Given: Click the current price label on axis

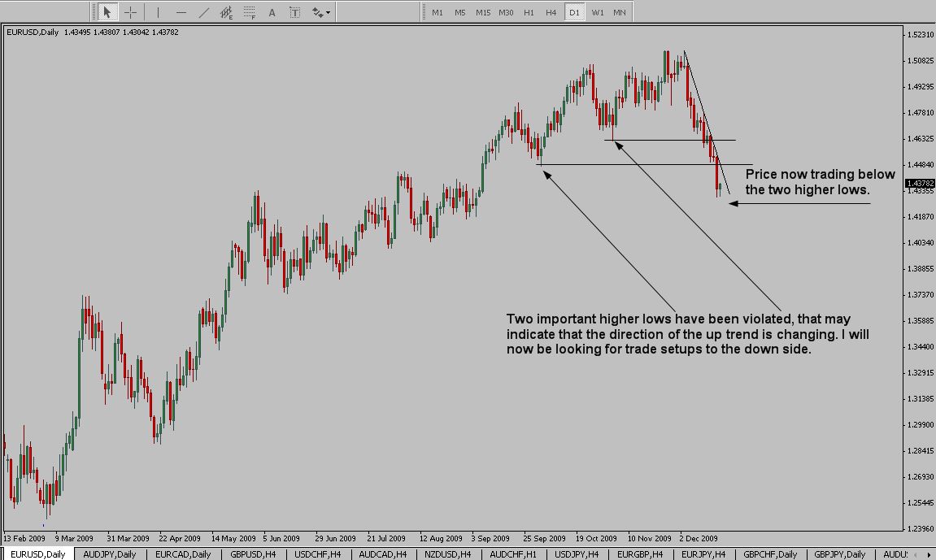Looking at the screenshot, I should [x=919, y=184].
